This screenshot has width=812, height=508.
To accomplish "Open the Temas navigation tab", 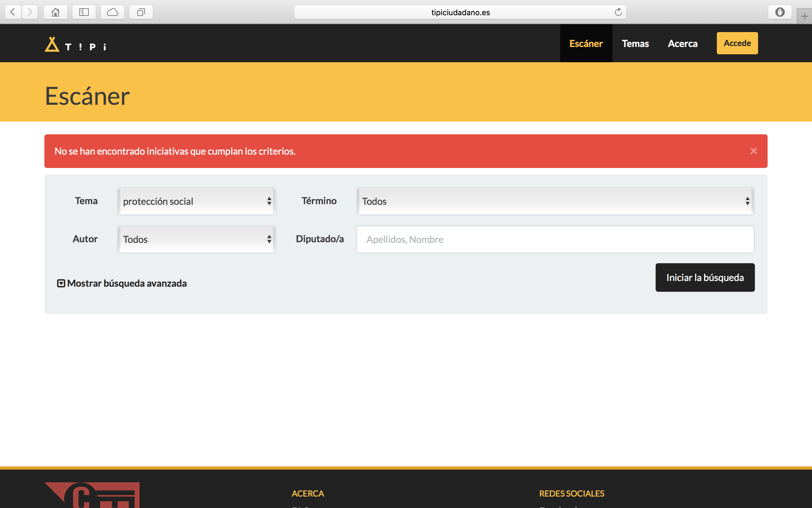I will coord(635,43).
